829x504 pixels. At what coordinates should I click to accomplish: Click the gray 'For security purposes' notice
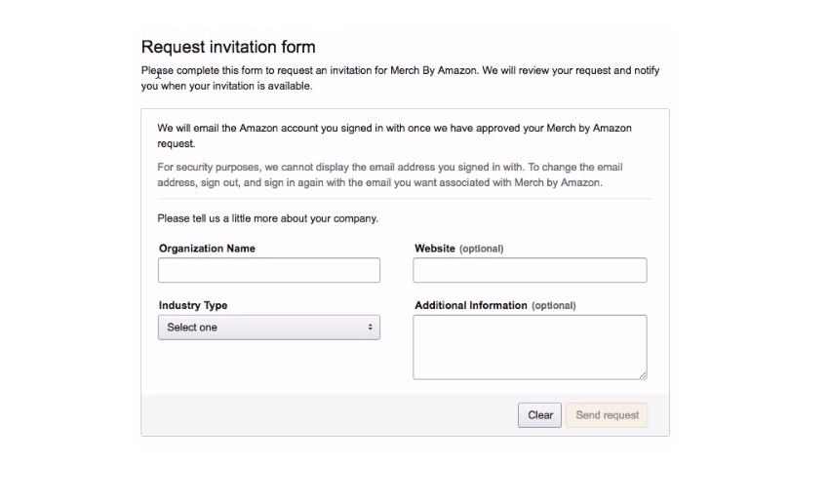(x=390, y=174)
